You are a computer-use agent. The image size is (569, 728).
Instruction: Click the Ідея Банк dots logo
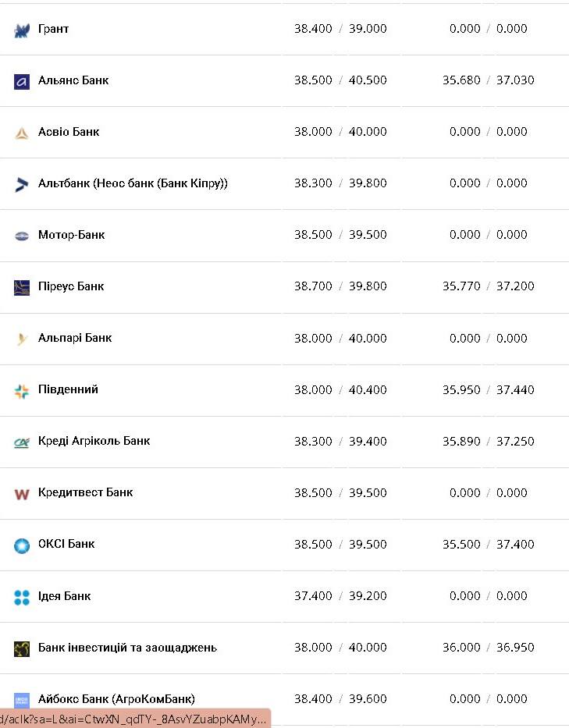pos(21,597)
